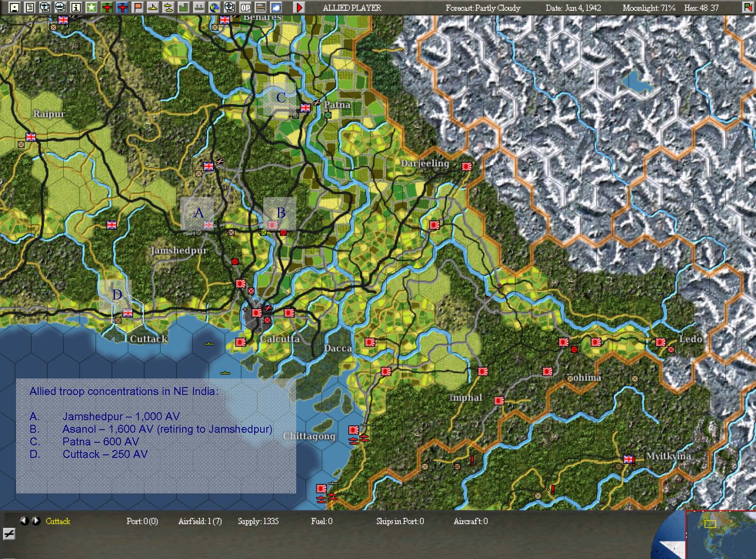Select the Japanese unit at Calcutta
Image resolution: width=756 pixels, height=559 pixels.
(x=257, y=312)
